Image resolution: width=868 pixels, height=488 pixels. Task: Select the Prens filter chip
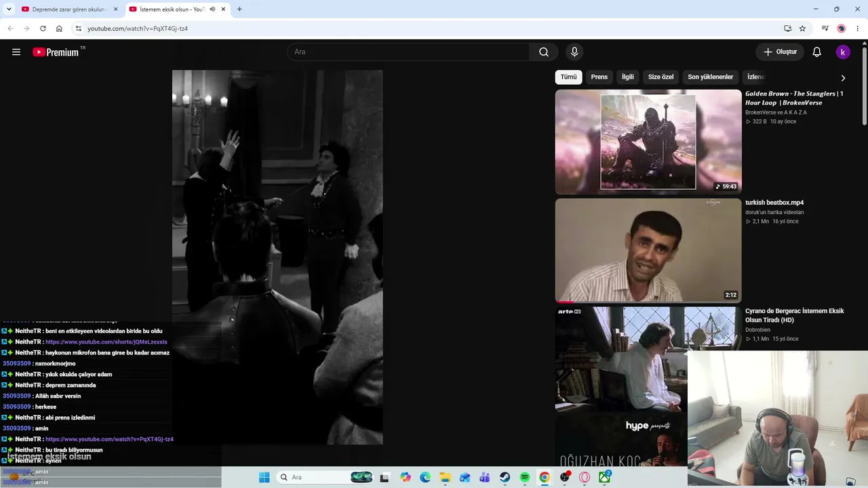[599, 77]
